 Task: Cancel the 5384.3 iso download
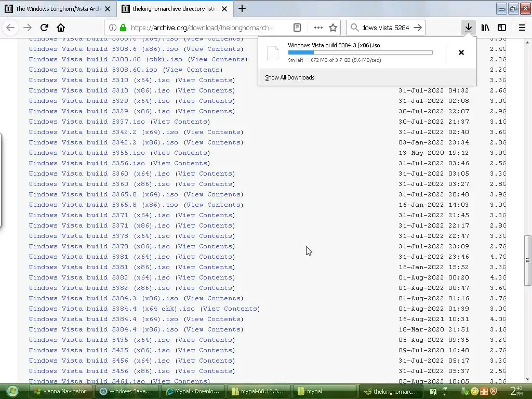461,52
